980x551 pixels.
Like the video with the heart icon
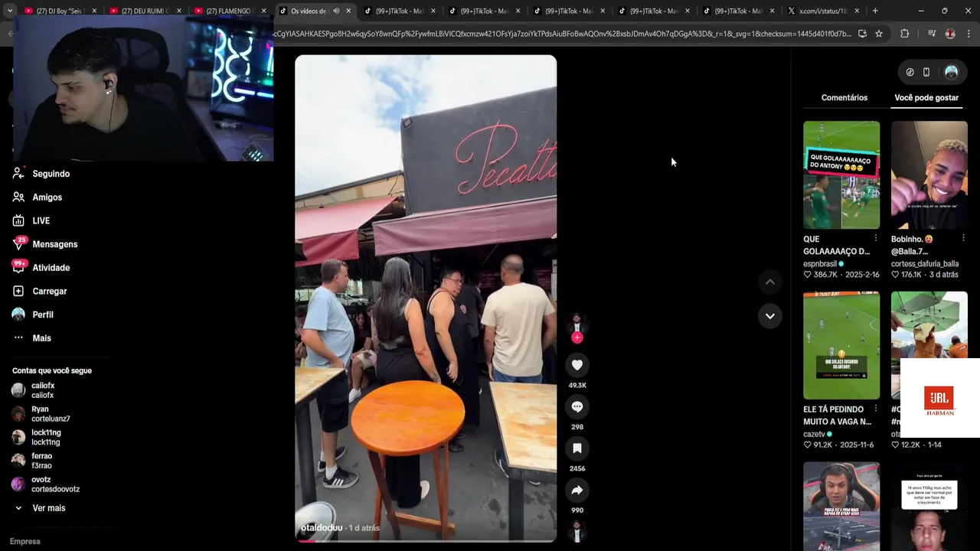(577, 365)
